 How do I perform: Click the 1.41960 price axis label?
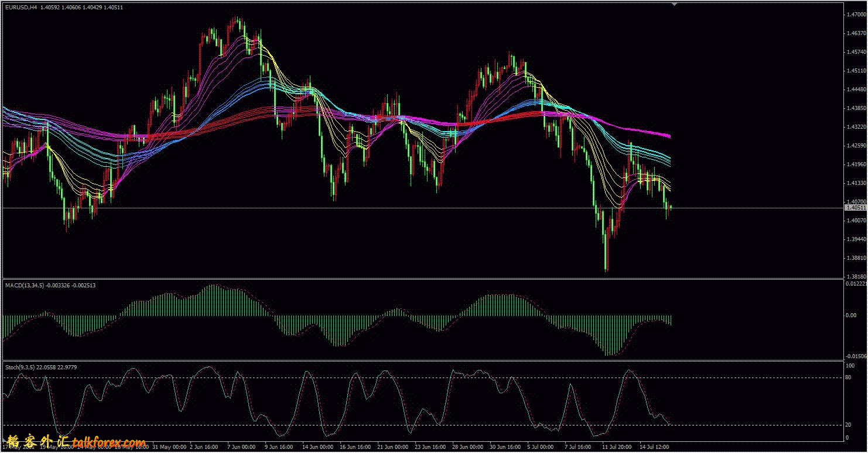(856, 164)
